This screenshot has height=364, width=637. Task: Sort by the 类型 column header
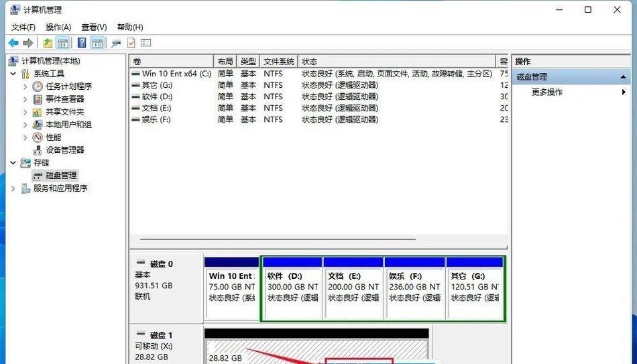tap(248, 62)
